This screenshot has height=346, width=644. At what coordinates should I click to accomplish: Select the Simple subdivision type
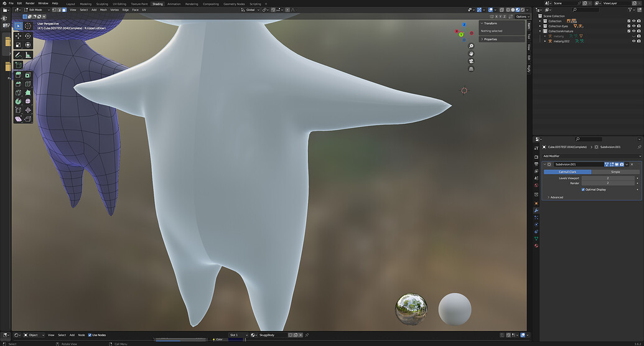tap(615, 172)
